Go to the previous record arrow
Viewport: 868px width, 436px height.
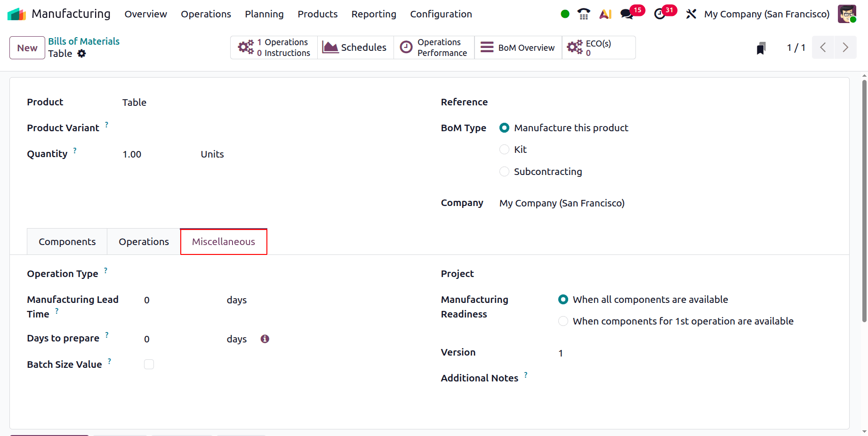click(x=823, y=48)
